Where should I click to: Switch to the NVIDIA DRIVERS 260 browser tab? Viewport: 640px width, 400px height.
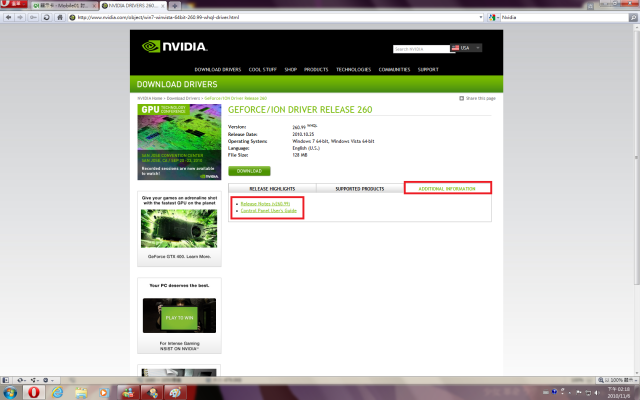click(133, 6)
